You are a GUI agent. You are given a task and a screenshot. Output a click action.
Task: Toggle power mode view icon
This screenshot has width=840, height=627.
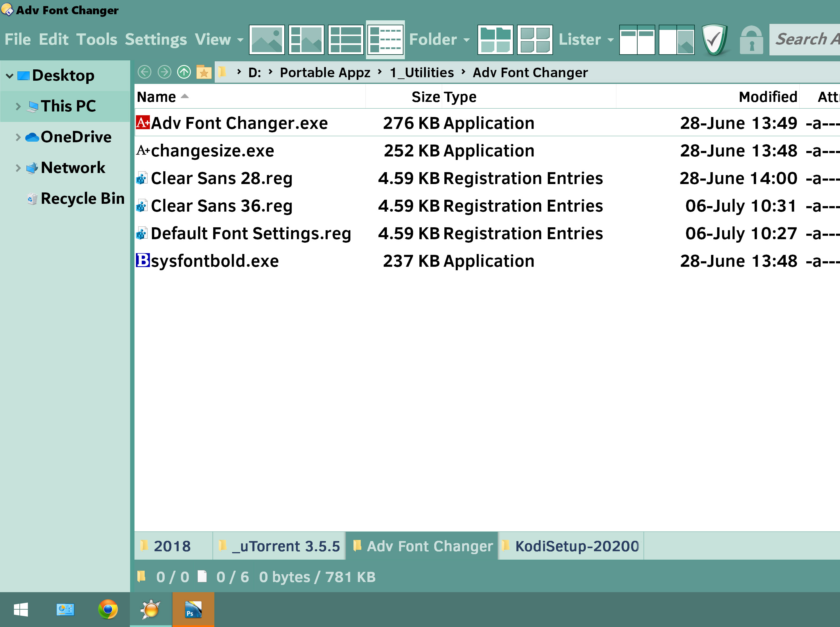[x=385, y=39]
